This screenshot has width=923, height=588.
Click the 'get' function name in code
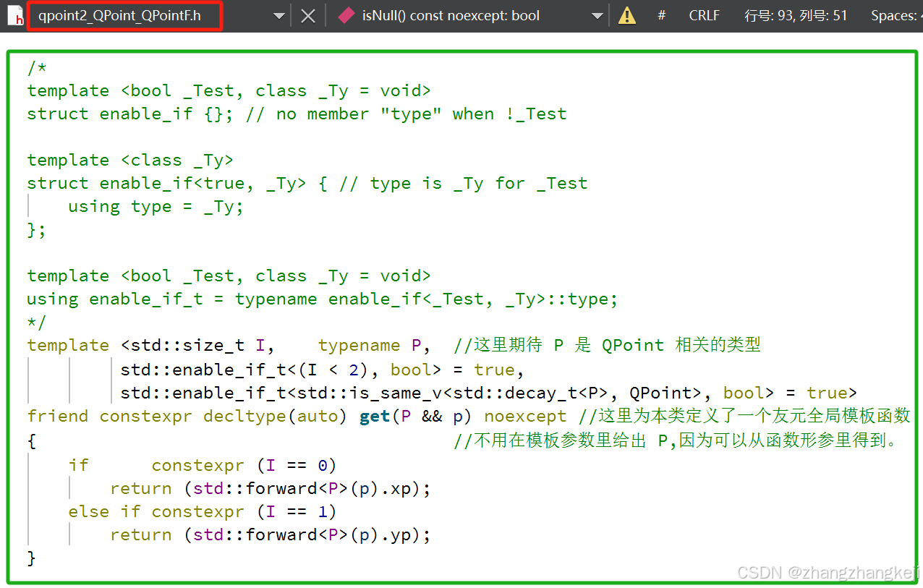pos(375,417)
